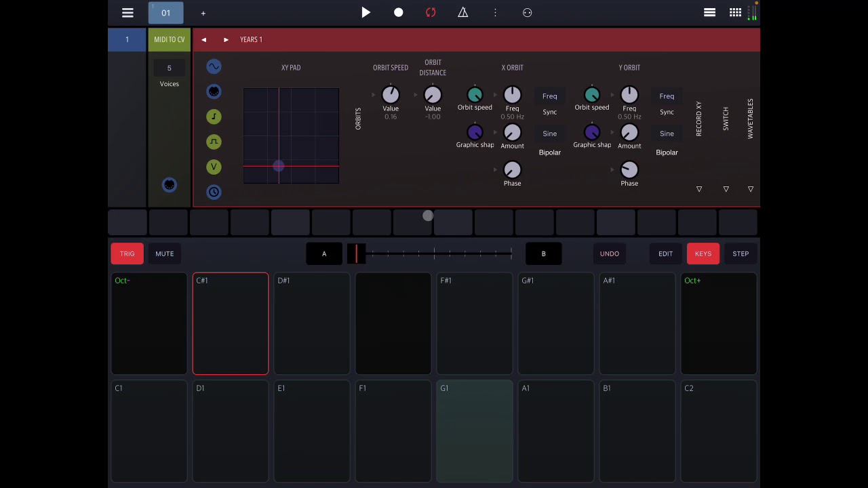Open the grid view icon at top right

pos(735,13)
